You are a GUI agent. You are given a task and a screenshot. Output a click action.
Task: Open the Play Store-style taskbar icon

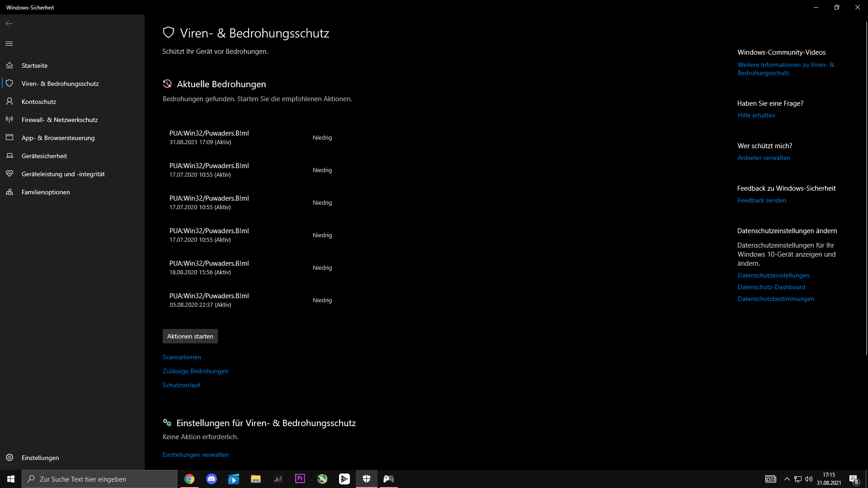click(344, 479)
